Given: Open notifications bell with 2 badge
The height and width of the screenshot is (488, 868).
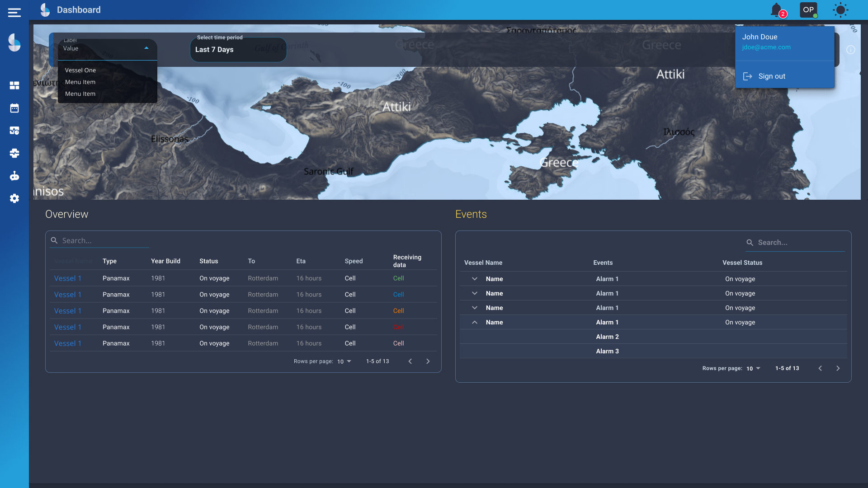Looking at the screenshot, I should point(778,10).
